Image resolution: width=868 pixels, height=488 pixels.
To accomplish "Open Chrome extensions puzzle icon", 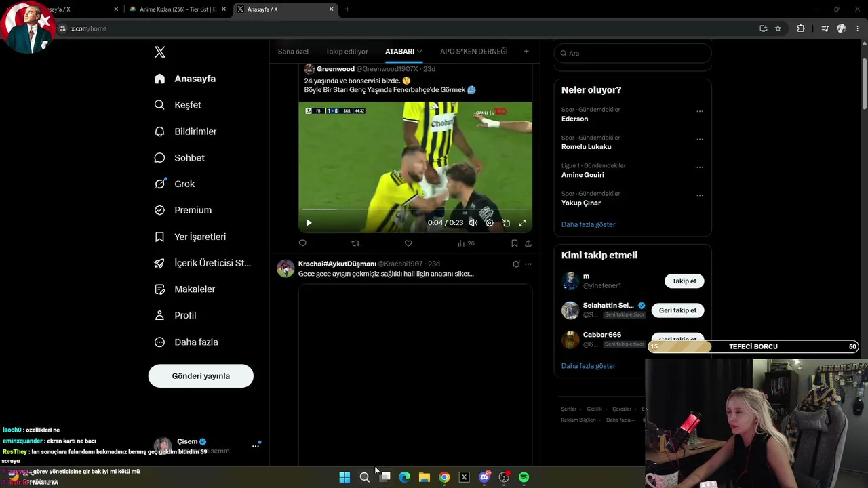I will click(801, 28).
